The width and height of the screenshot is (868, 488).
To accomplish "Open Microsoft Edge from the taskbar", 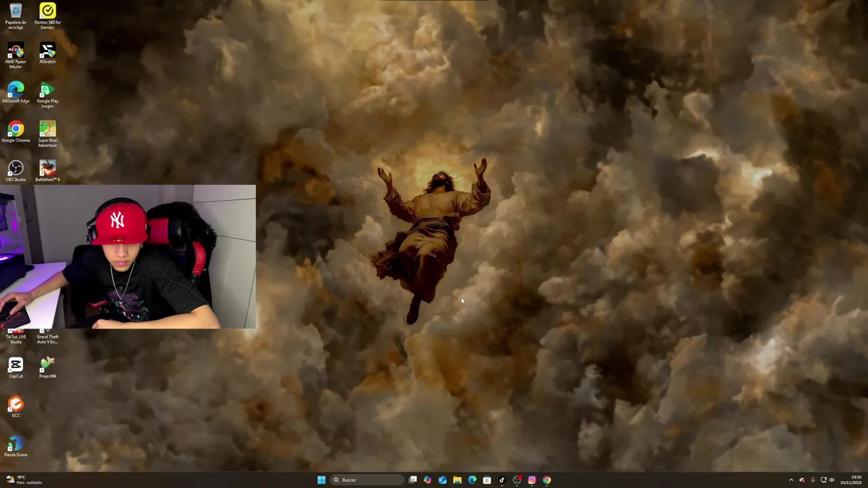I will tap(472, 480).
